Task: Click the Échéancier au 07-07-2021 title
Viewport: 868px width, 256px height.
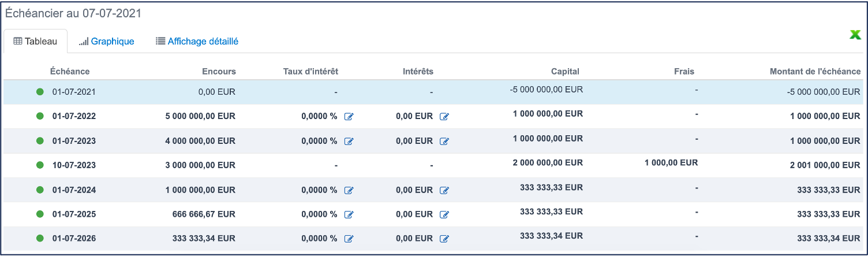Action: (x=73, y=13)
